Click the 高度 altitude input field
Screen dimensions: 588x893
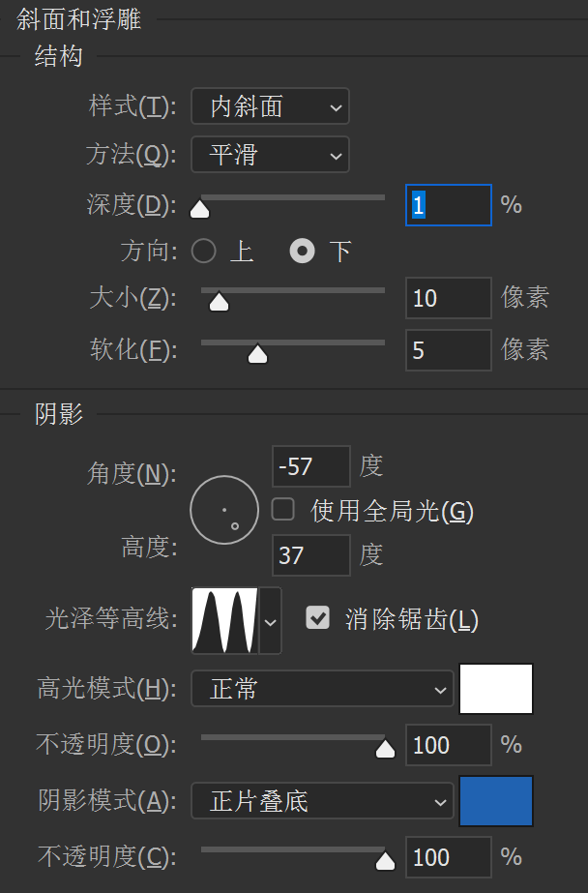[x=311, y=555]
